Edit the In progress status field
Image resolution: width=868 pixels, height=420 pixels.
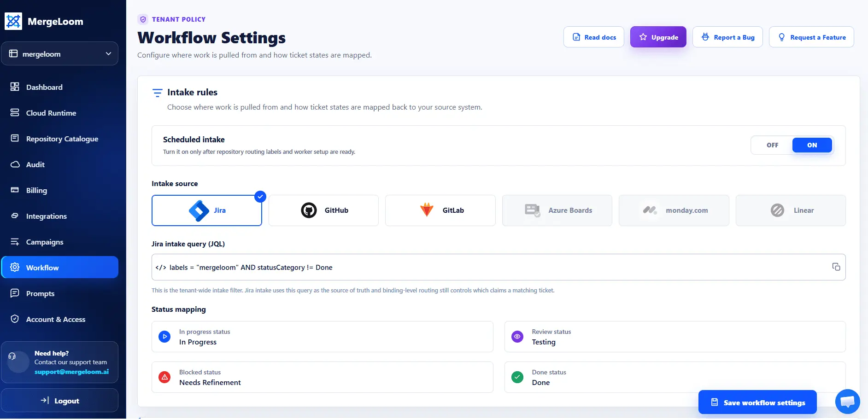click(323, 337)
